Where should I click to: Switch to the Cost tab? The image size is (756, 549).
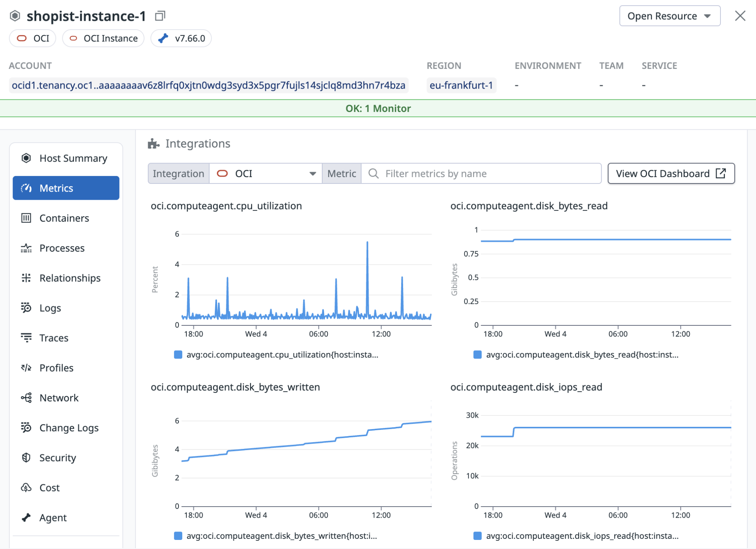(49, 487)
